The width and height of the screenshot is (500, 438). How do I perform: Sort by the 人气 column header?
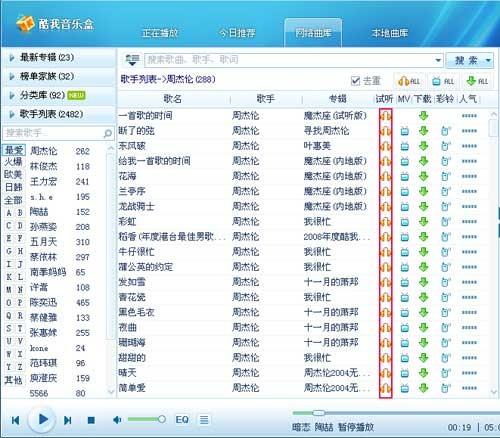(x=468, y=99)
